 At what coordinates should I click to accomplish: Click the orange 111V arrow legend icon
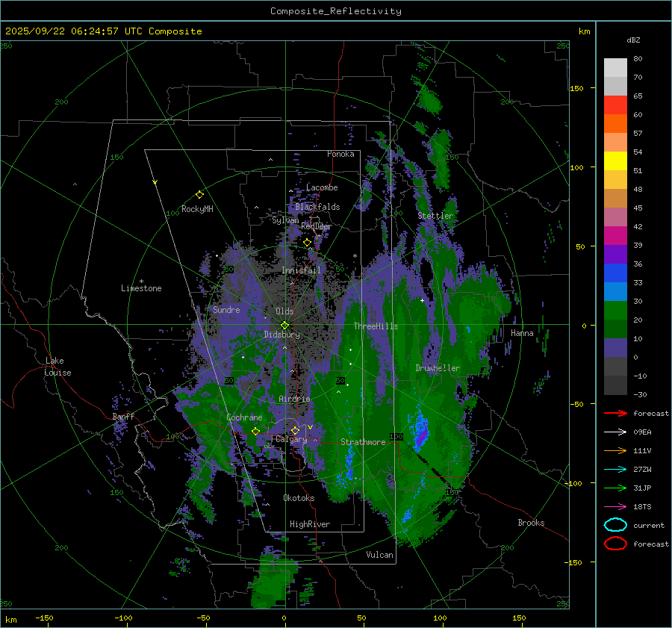click(x=615, y=450)
